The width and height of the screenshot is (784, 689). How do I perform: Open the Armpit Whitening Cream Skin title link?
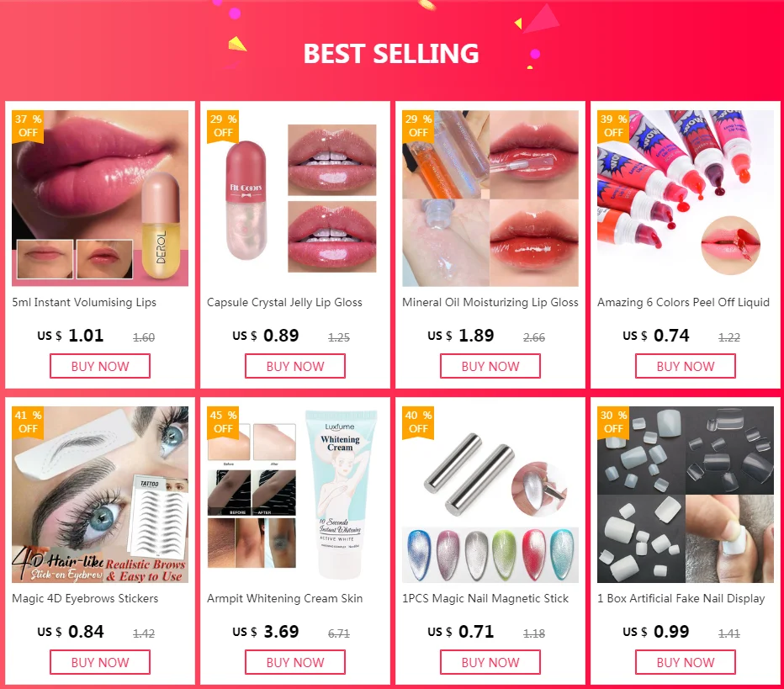pyautogui.click(x=285, y=598)
